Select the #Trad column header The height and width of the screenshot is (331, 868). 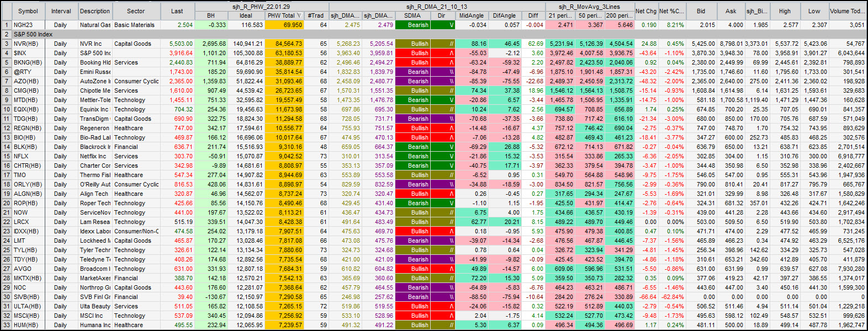click(316, 15)
